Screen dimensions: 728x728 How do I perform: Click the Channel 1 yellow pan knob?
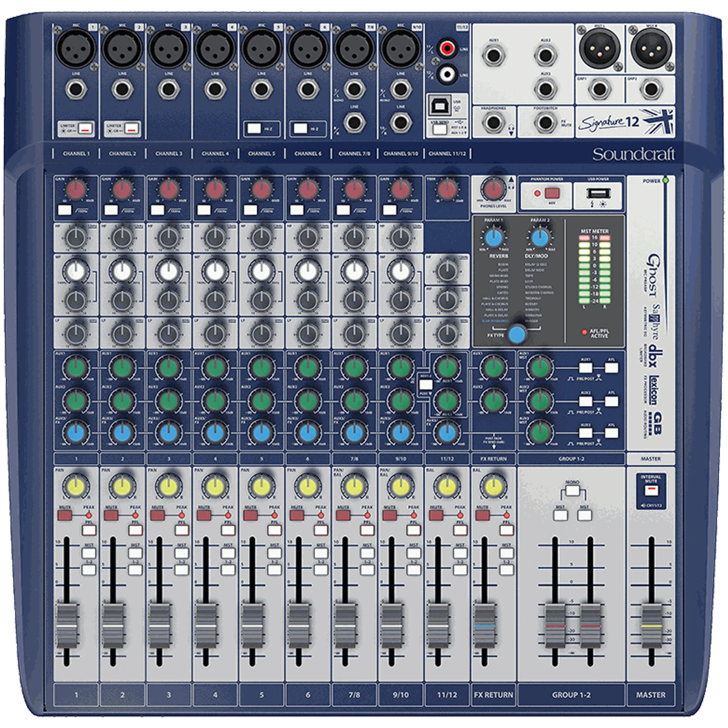pyautogui.click(x=76, y=486)
